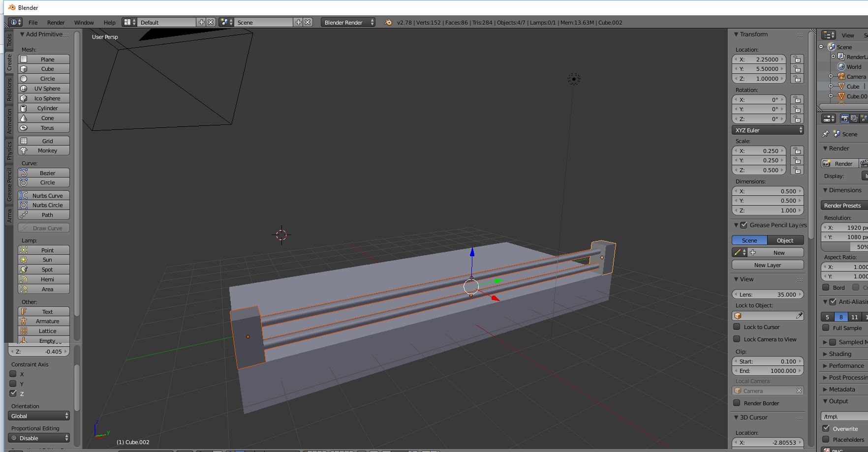
Task: Add a Hemi lamp
Action: [x=44, y=279]
